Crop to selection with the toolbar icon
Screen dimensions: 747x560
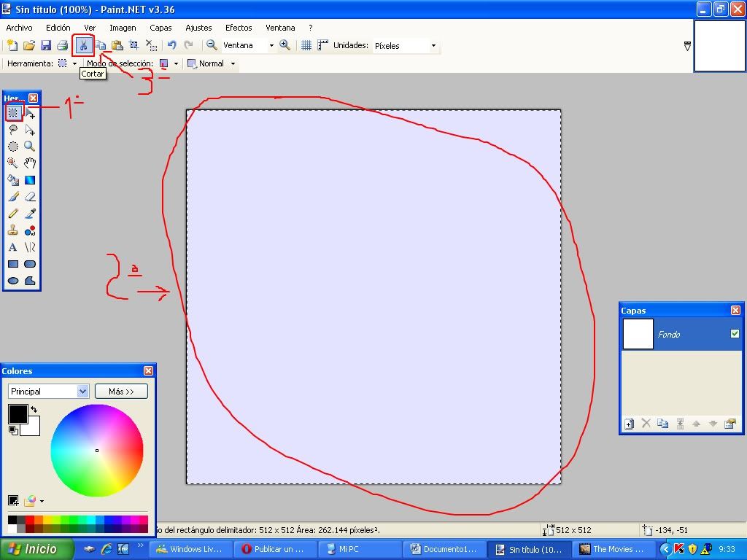pos(134,45)
